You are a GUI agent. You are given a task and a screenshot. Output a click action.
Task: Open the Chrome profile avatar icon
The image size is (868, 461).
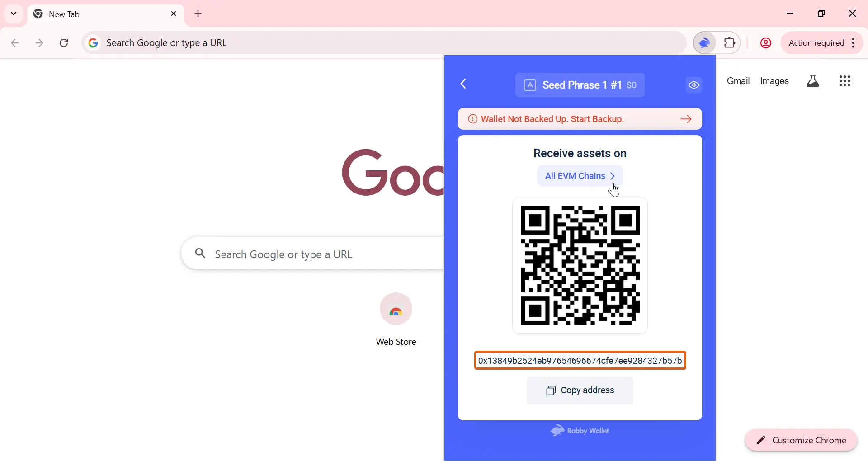(x=766, y=43)
